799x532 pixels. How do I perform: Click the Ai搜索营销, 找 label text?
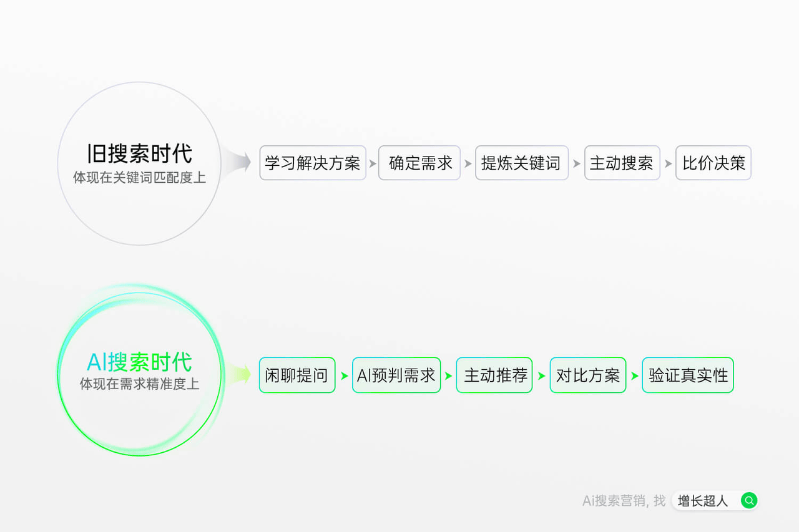[624, 501]
